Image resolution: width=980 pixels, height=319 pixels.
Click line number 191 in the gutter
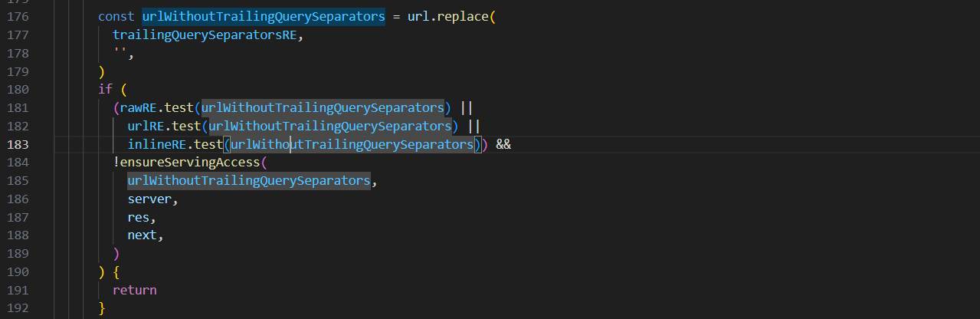pyautogui.click(x=18, y=290)
